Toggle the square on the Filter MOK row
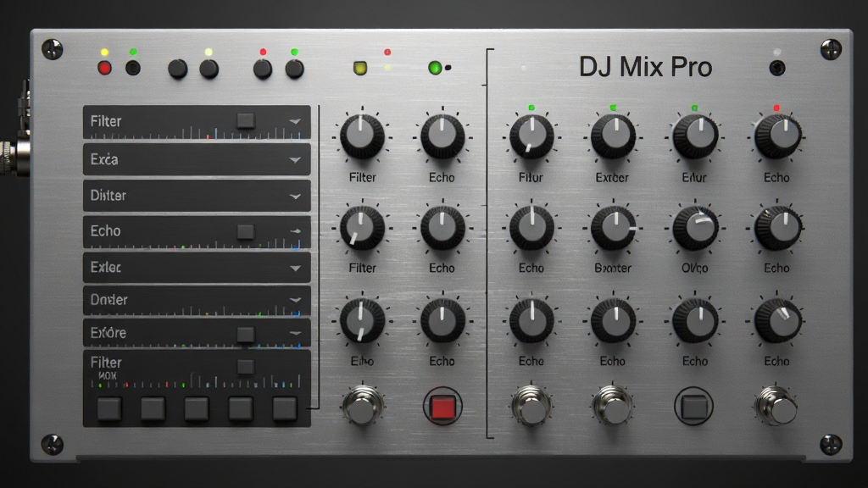Viewport: 868px width, 488px height. pyautogui.click(x=246, y=367)
